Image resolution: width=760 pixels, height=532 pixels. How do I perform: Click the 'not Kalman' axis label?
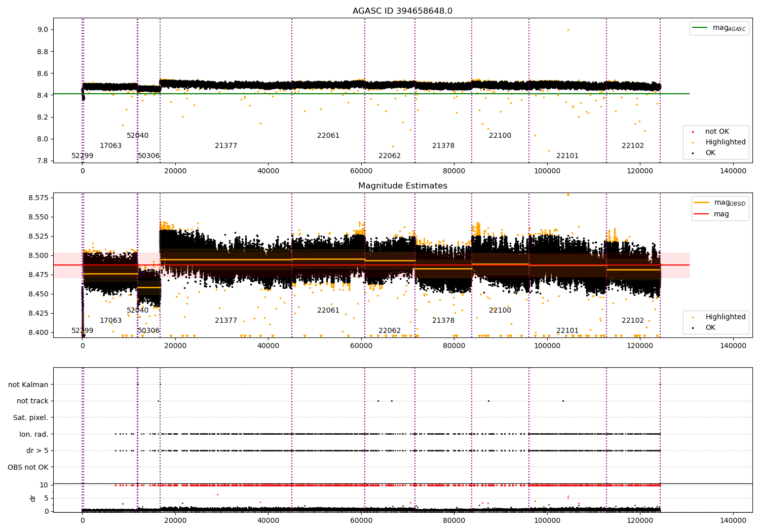(x=28, y=385)
